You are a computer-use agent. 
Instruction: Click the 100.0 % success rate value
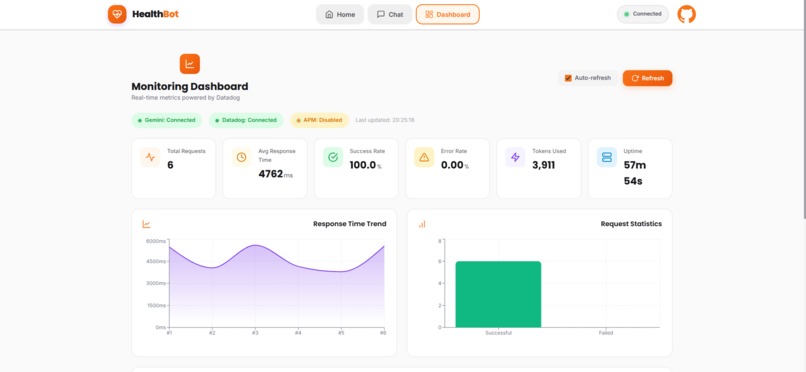pos(365,165)
